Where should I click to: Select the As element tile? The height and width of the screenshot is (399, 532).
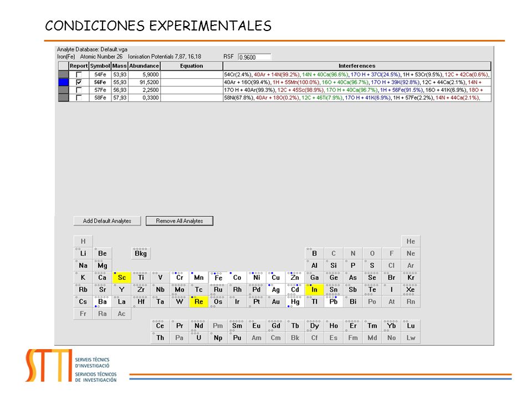click(x=353, y=278)
